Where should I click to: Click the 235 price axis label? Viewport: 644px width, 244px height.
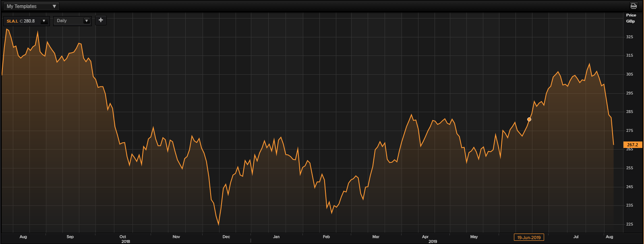coord(630,205)
